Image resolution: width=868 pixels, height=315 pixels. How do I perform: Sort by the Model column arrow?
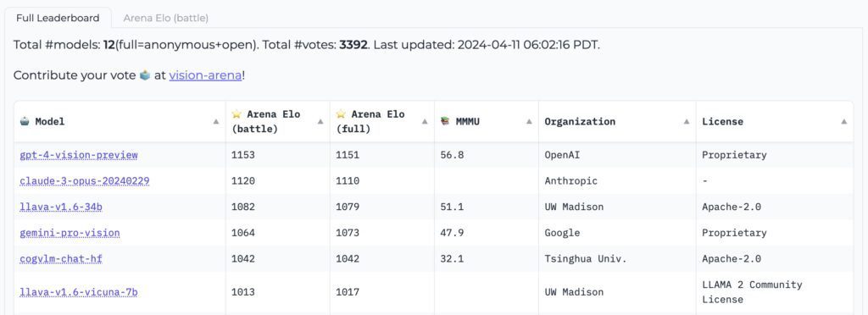216,122
